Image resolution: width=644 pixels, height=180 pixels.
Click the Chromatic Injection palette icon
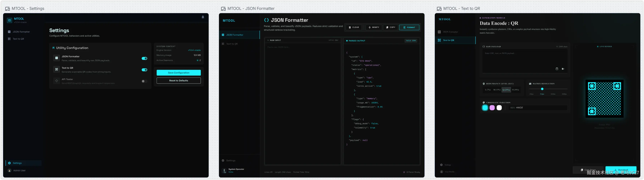(x=484, y=103)
